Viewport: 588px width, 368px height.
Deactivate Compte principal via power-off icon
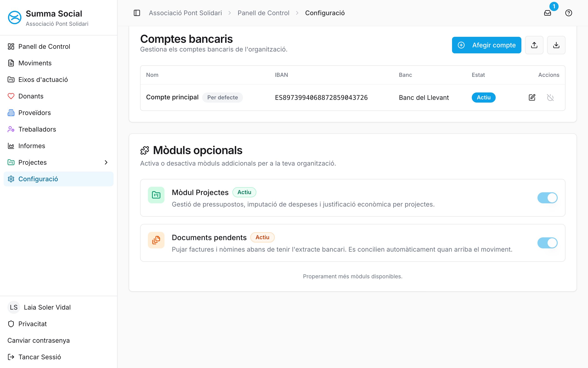[550, 97]
